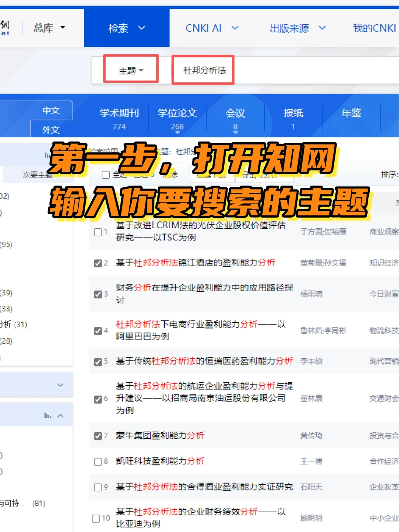399x532 pixels.
Task: Switch to 外文 literature tab
Action: tap(51, 130)
